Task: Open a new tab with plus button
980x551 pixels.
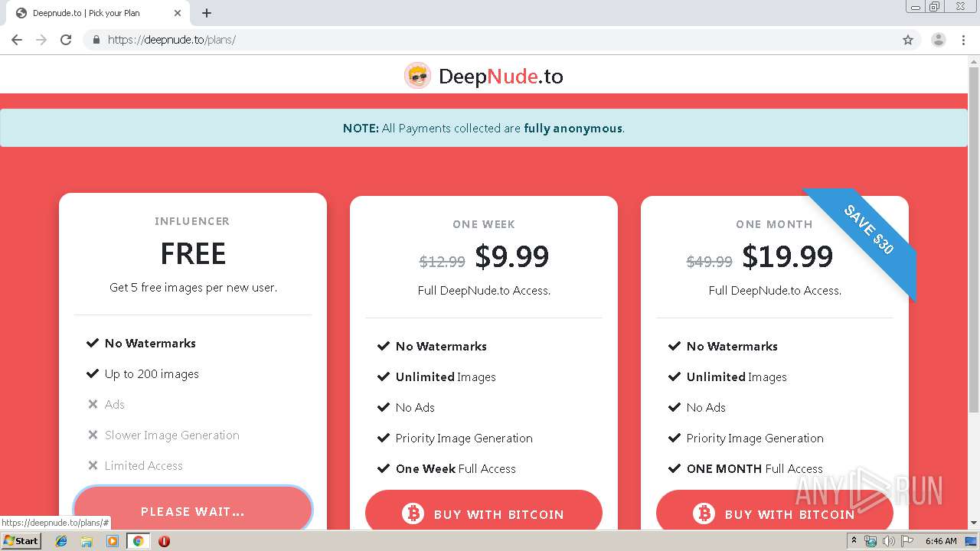Action: [207, 13]
